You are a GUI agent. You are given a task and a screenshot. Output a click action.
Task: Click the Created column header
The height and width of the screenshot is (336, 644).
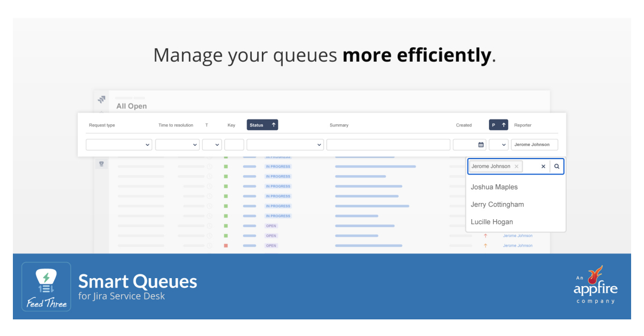pos(464,125)
